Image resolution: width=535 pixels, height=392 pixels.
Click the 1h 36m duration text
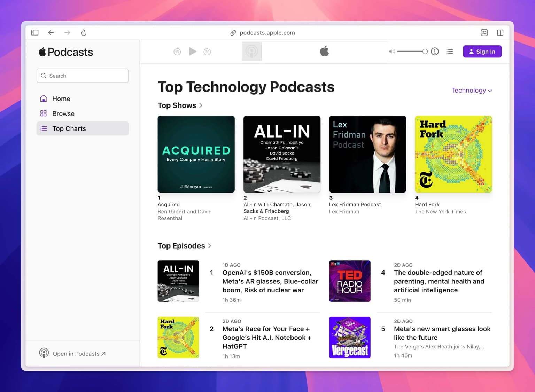pyautogui.click(x=232, y=300)
